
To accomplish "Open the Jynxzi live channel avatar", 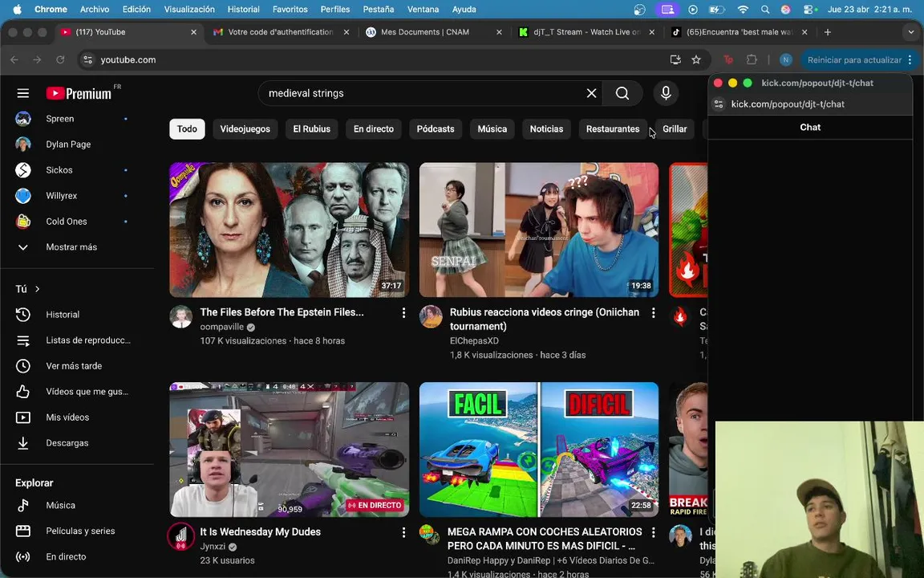I will [x=181, y=537].
